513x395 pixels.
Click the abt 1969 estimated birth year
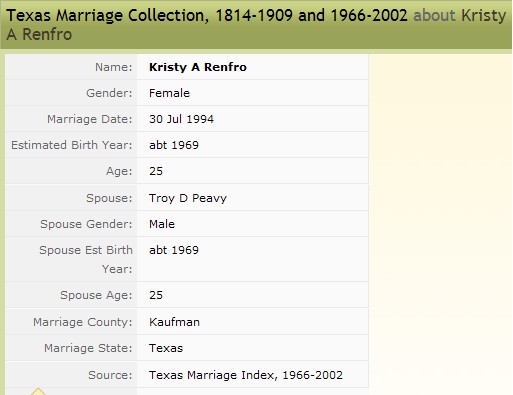coord(174,145)
